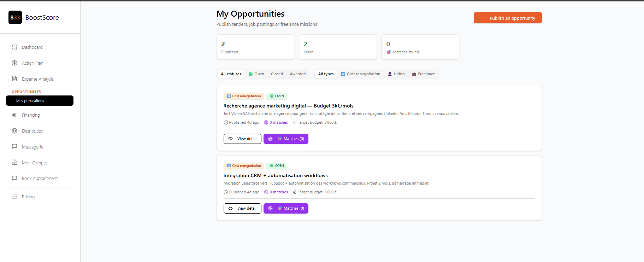
Task: Click the Hiring filter person icon
Action: point(390,74)
